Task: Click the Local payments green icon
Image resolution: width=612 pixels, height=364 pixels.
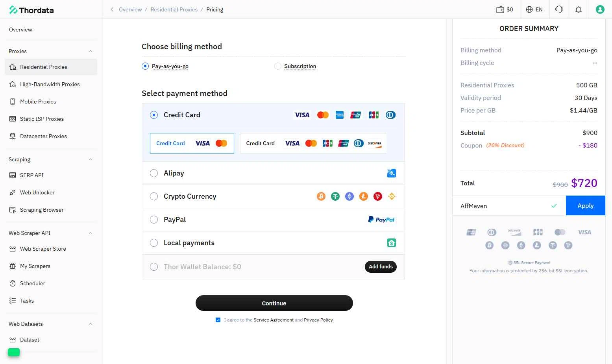Action: pos(391,243)
